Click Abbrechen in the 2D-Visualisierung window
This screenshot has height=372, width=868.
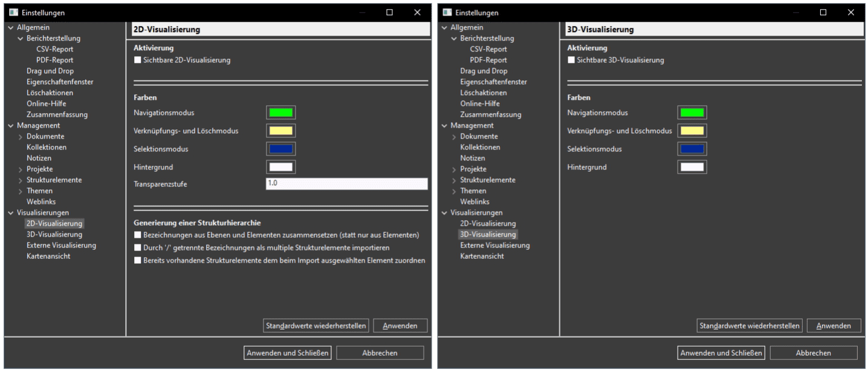[380, 353]
